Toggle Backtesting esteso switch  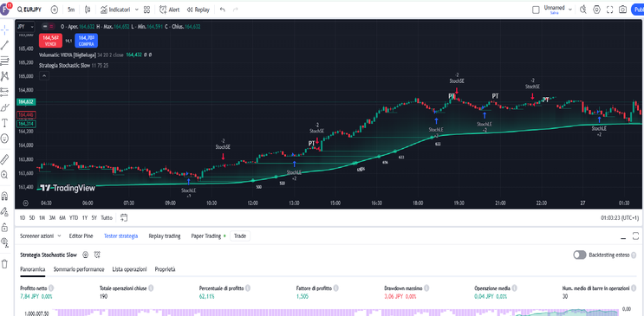point(580,255)
